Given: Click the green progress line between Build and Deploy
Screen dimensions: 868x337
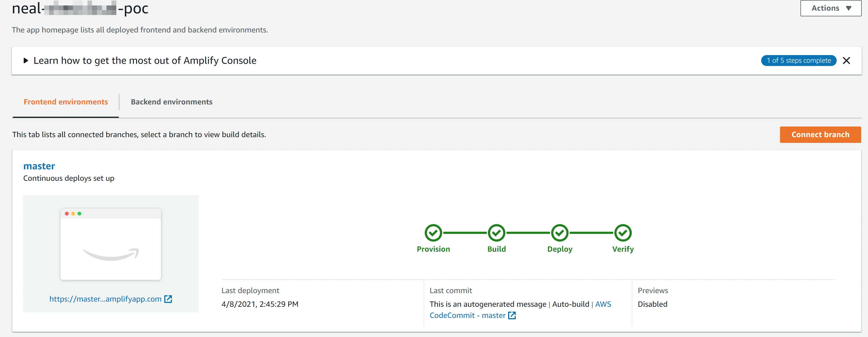Looking at the screenshot, I should (x=528, y=233).
